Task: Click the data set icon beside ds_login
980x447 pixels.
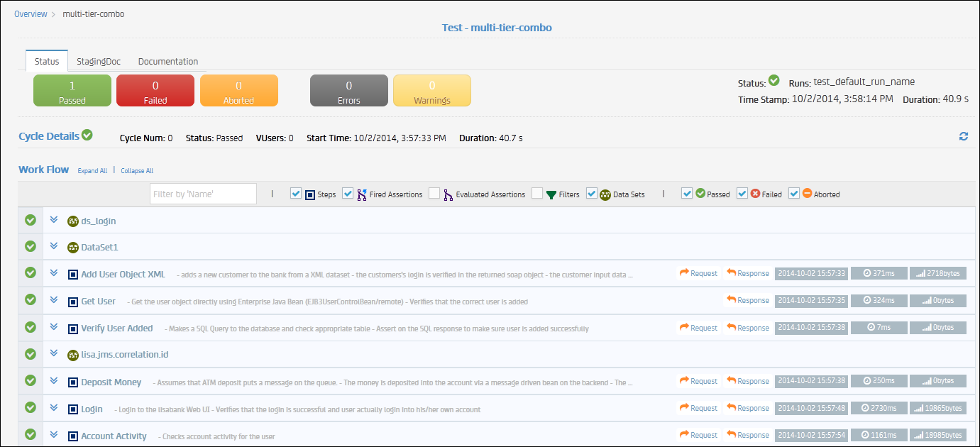Action: pos(72,221)
